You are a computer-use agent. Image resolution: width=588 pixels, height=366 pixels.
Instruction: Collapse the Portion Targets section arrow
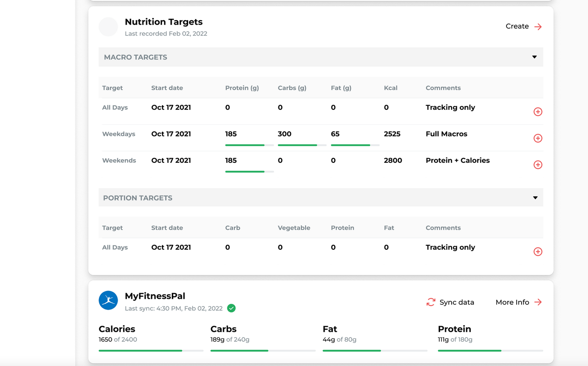pos(535,198)
